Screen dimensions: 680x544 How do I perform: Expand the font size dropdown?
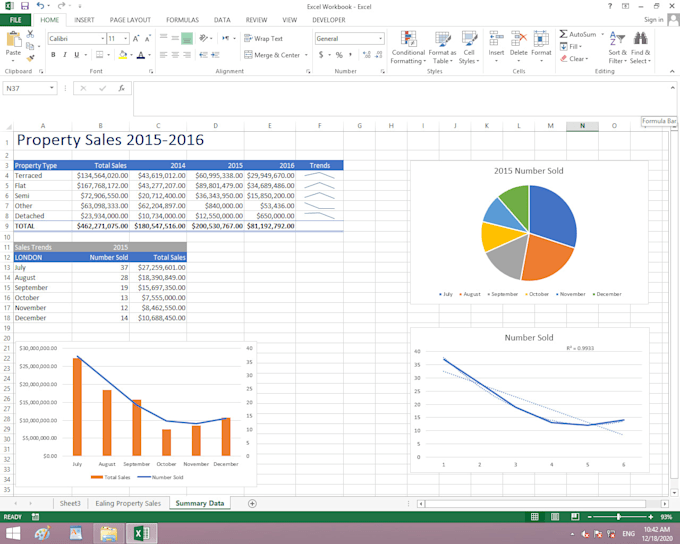(126, 39)
